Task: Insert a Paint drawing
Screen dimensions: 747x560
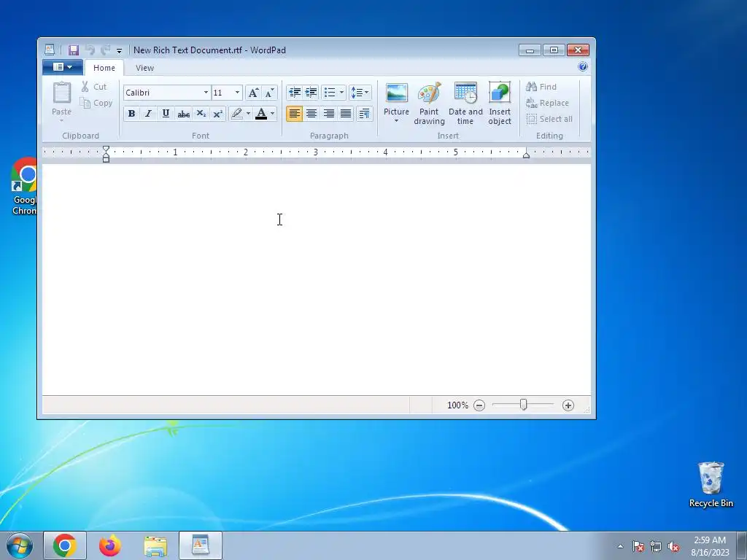Action: coord(429,104)
